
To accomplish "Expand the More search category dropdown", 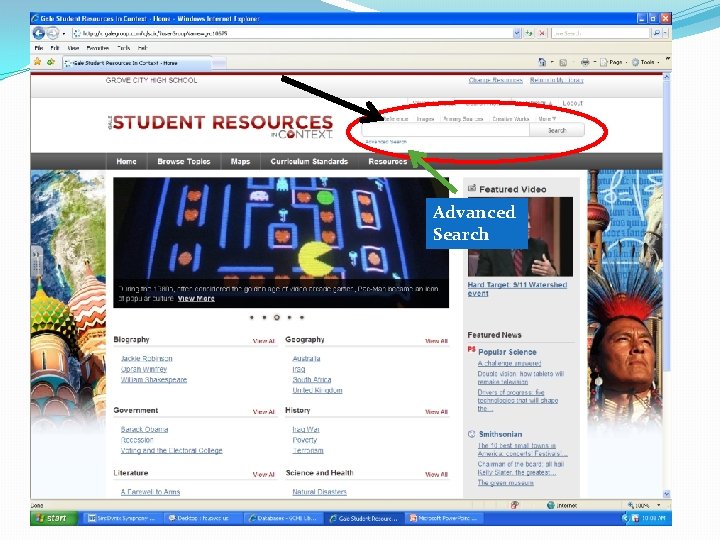I will (547, 118).
